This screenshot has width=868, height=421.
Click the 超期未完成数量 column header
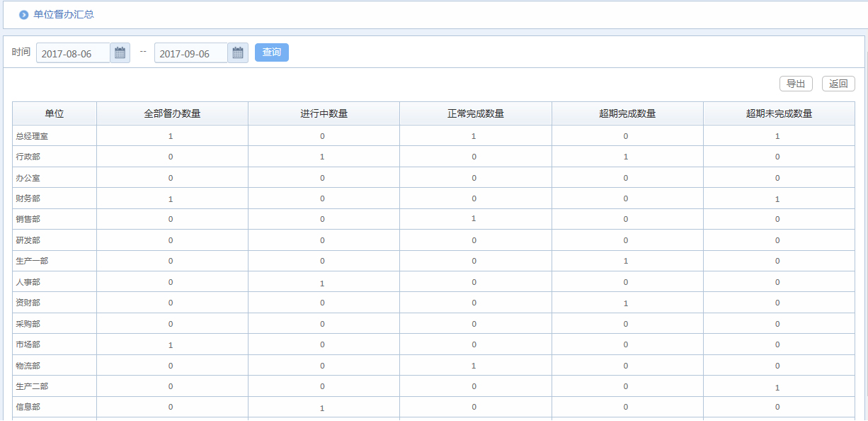click(x=777, y=113)
